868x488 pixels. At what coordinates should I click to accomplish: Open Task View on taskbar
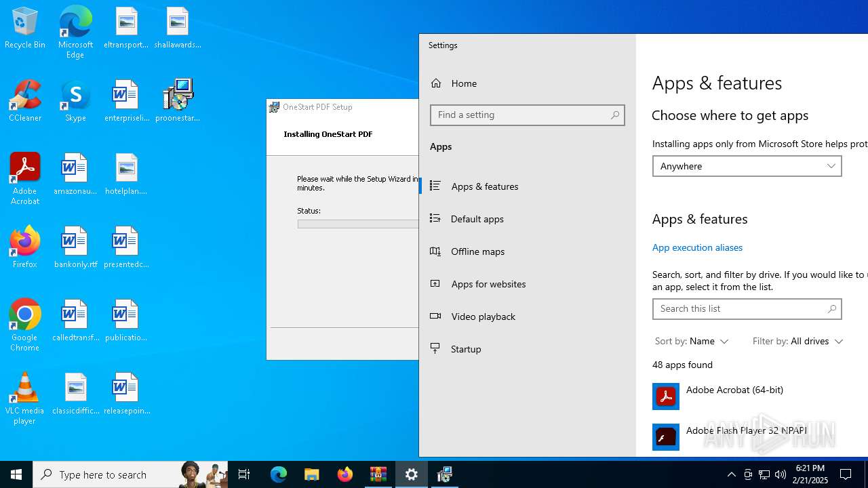244,474
